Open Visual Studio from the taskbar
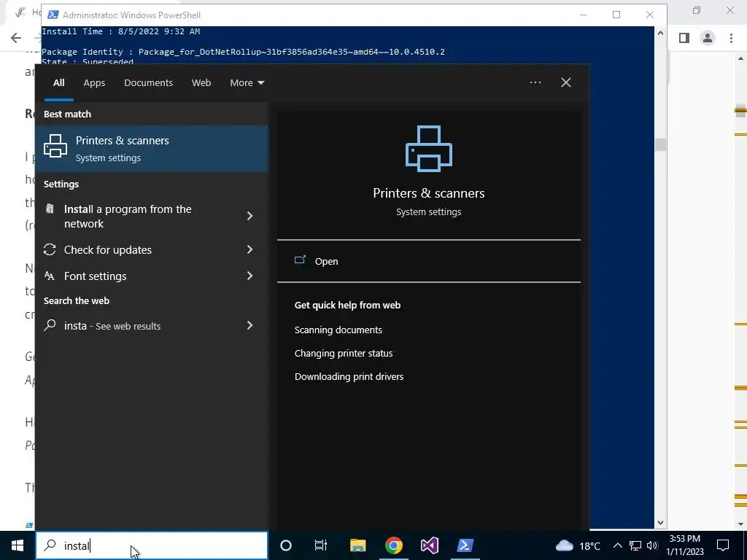 point(429,545)
